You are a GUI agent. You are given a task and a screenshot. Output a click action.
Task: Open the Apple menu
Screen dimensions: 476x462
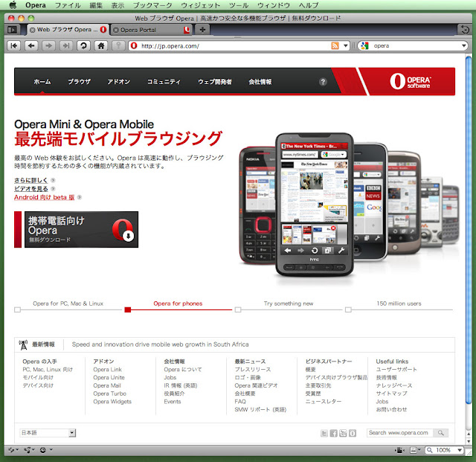[13, 5]
